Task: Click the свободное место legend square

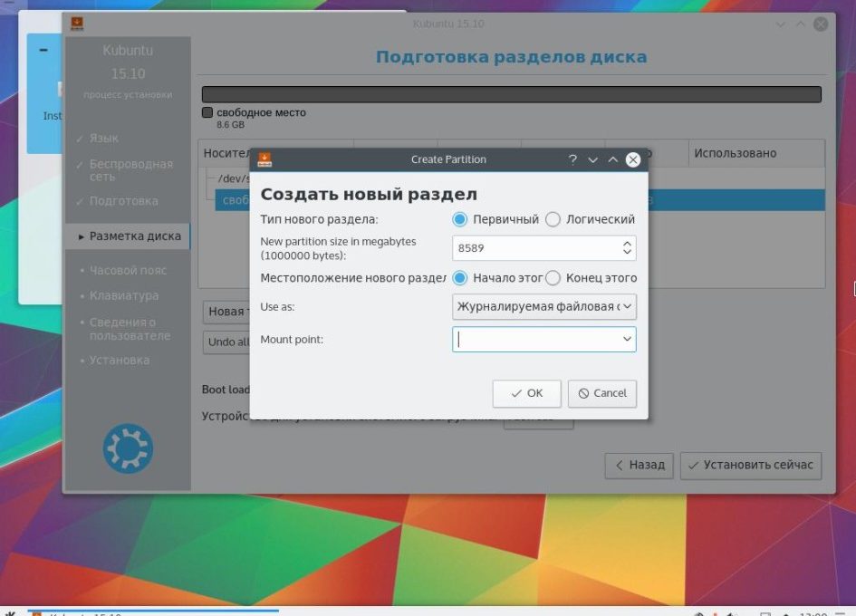Action: pyautogui.click(x=207, y=112)
